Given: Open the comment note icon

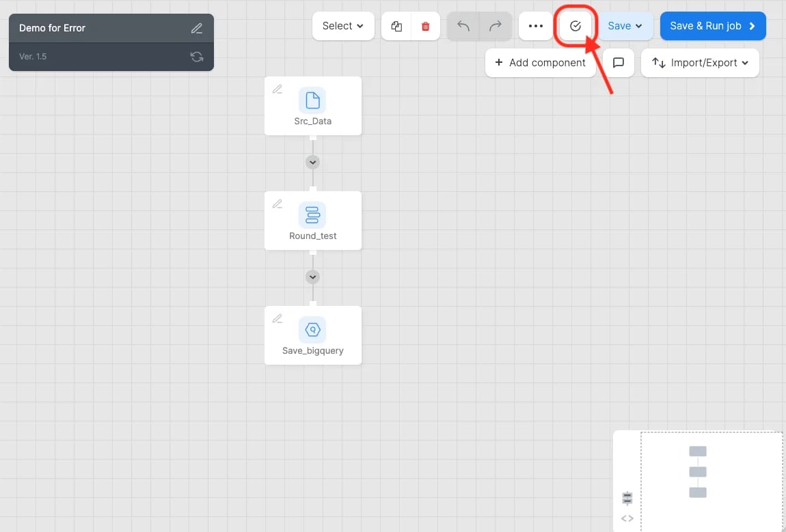Looking at the screenshot, I should pyautogui.click(x=619, y=63).
